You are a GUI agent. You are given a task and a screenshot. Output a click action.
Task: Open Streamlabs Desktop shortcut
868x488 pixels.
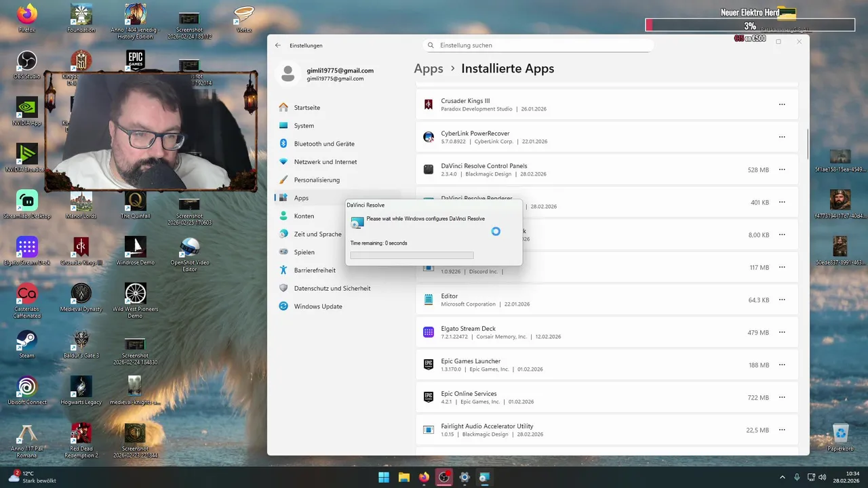(27, 204)
